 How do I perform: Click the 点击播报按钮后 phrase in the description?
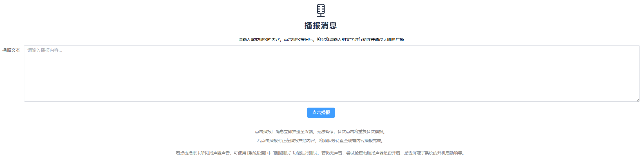(x=298, y=40)
